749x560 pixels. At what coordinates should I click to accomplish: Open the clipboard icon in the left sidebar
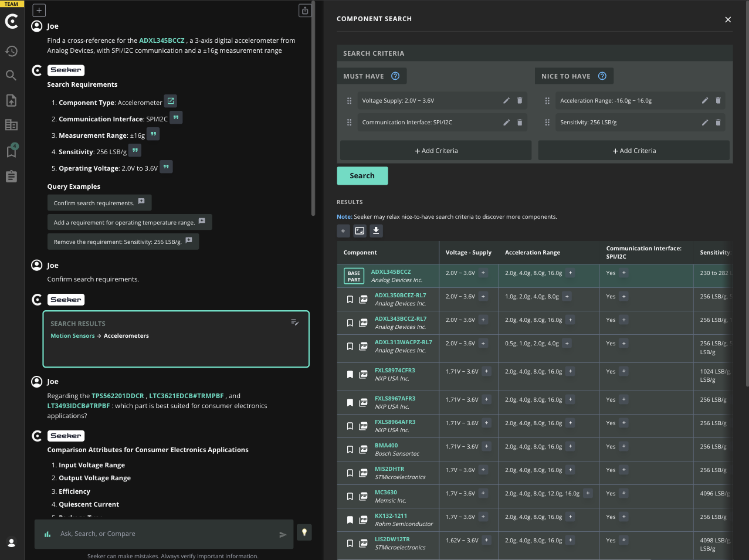coord(11,177)
